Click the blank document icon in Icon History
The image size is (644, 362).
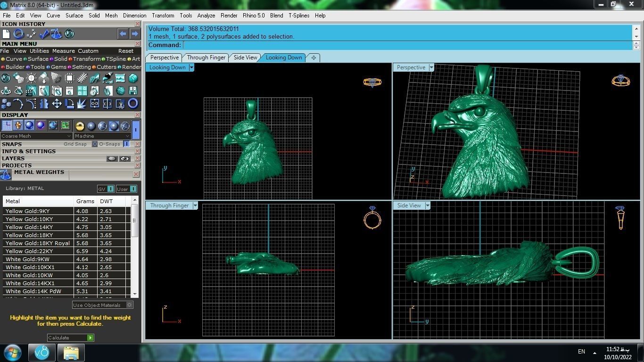6,33
